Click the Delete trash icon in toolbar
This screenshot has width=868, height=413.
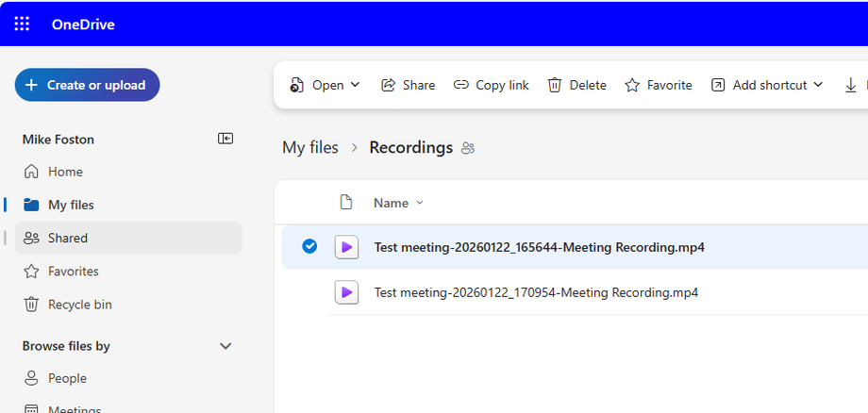click(555, 85)
